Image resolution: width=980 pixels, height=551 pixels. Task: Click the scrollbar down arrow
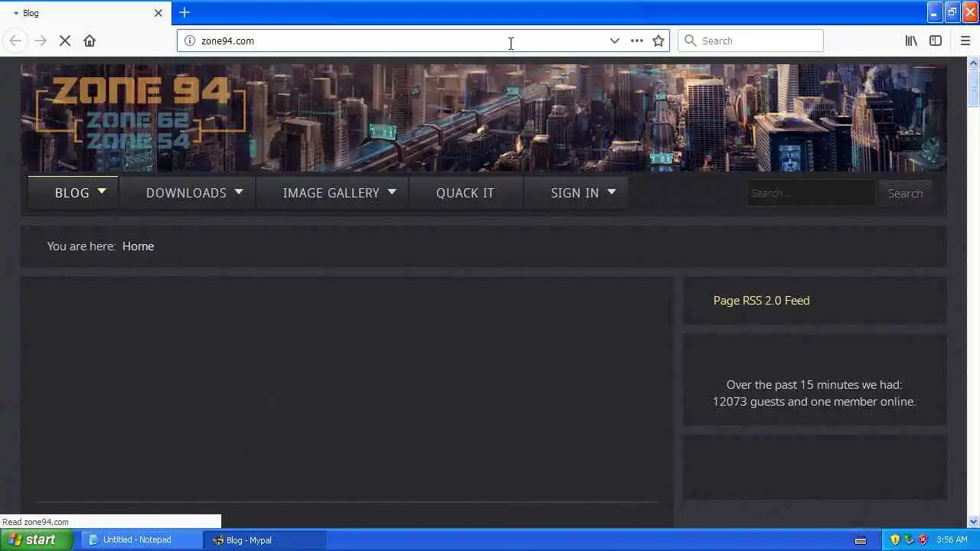pyautogui.click(x=973, y=522)
